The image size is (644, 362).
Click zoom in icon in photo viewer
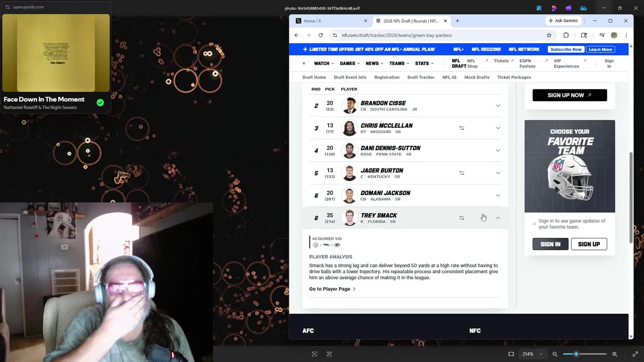pyautogui.click(x=614, y=354)
